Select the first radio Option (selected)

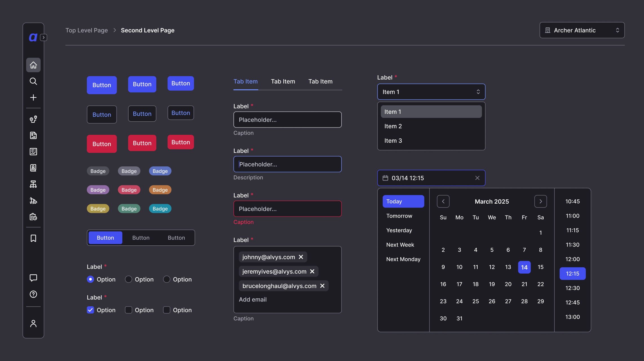tap(90, 279)
